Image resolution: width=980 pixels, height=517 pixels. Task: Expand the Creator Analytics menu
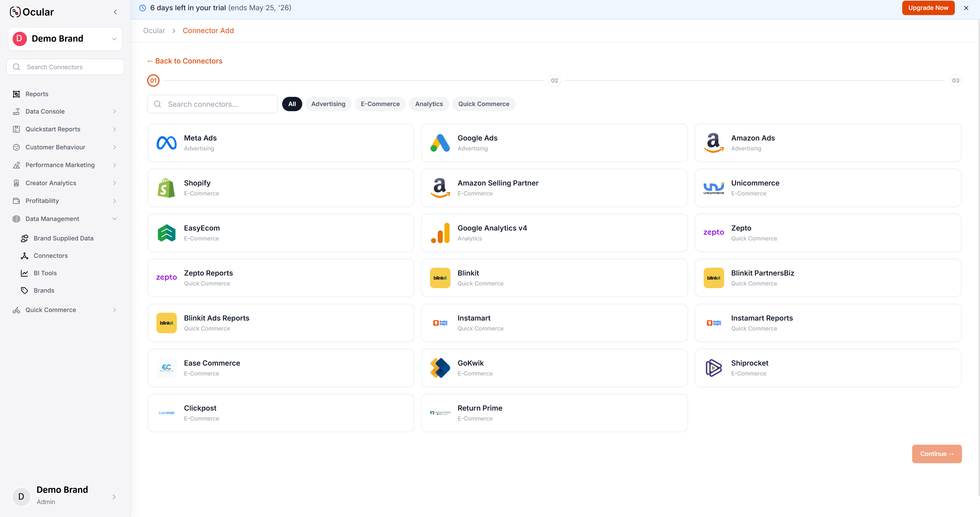tap(65, 183)
